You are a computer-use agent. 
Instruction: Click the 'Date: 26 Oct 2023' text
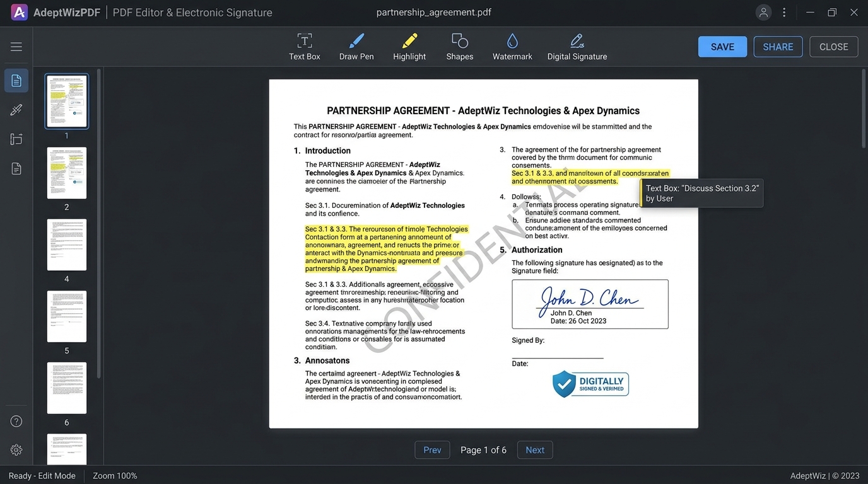tap(578, 321)
